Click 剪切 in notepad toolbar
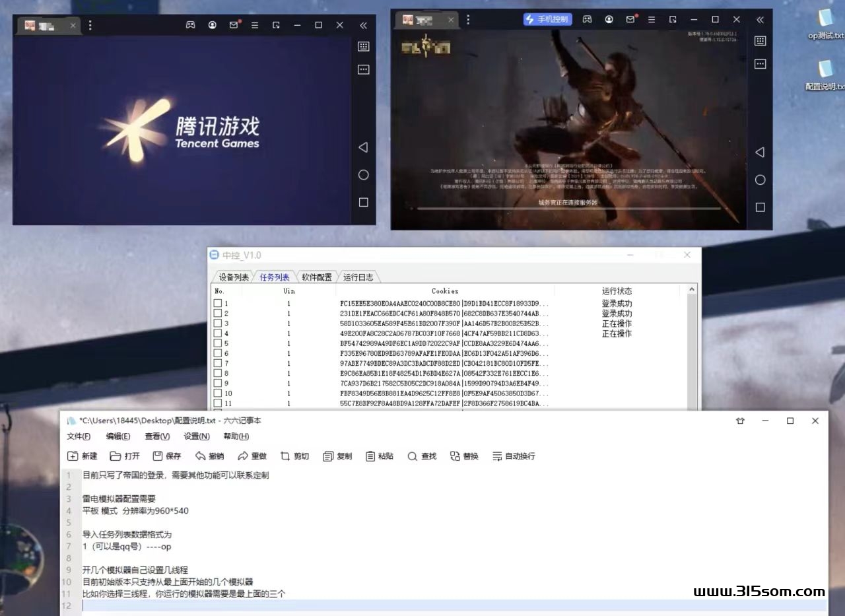This screenshot has height=616, width=845. coord(294,456)
